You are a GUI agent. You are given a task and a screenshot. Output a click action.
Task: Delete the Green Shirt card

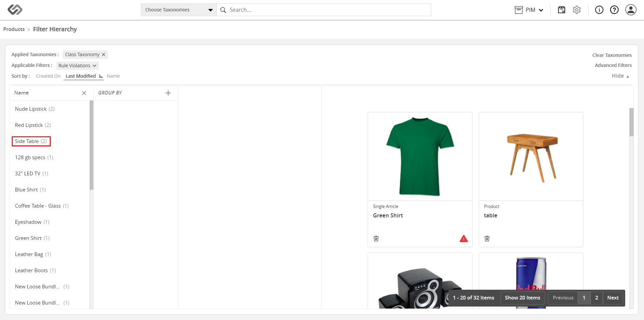(376, 239)
